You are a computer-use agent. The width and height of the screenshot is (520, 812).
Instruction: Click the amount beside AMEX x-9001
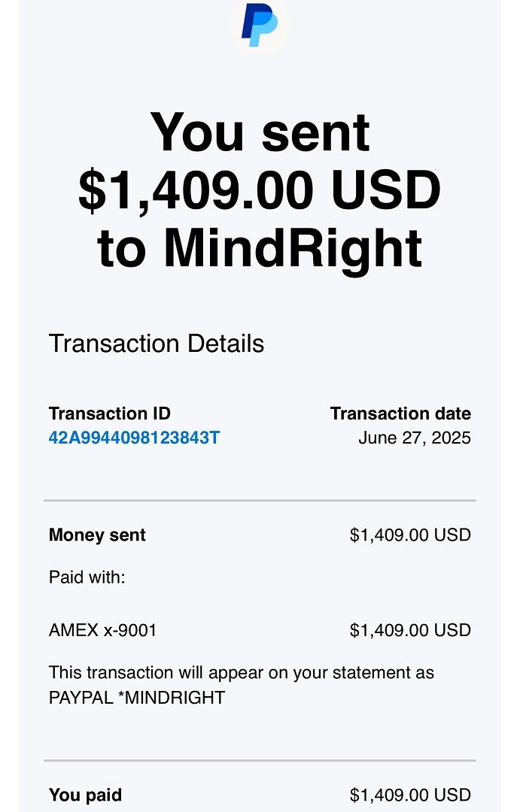[x=410, y=630]
